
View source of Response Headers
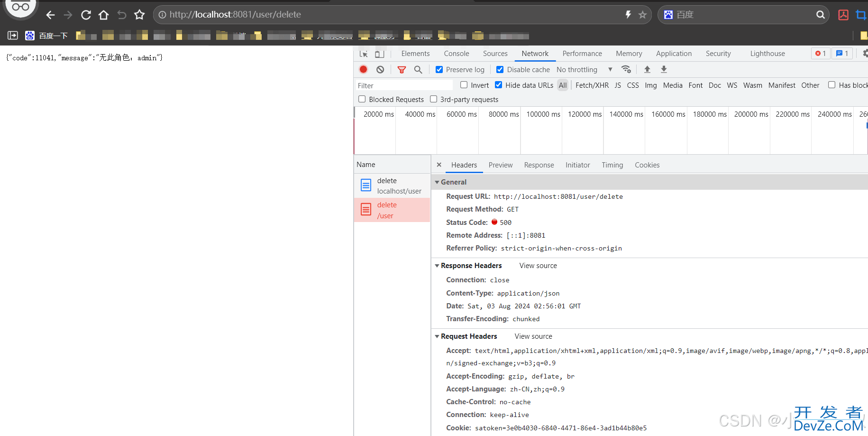(538, 266)
